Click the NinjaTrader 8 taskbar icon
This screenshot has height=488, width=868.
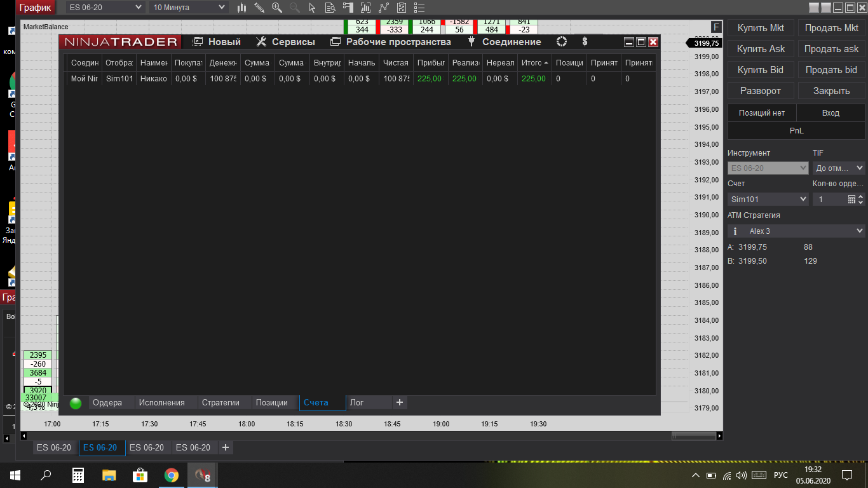(203, 475)
